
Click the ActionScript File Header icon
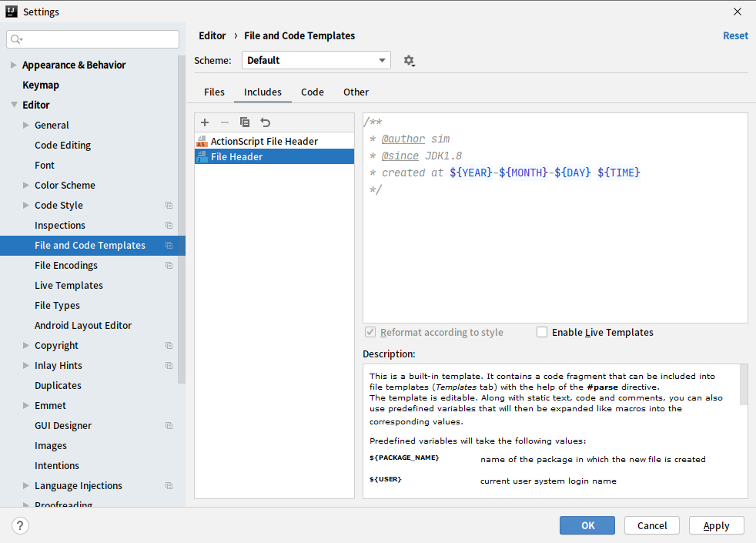coord(202,141)
